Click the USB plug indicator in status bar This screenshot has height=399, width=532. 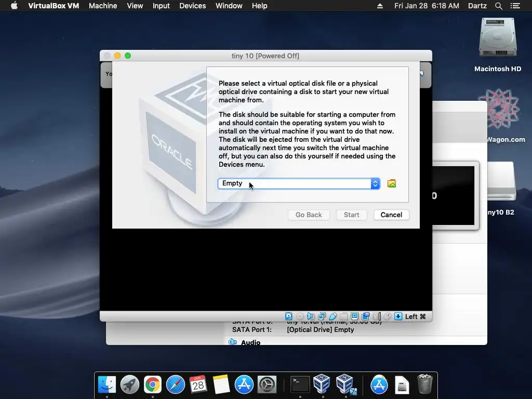coord(333,316)
